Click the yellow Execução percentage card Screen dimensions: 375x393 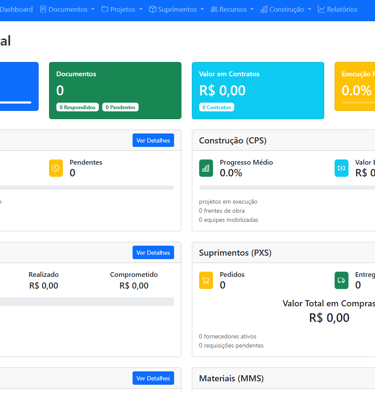point(355,86)
